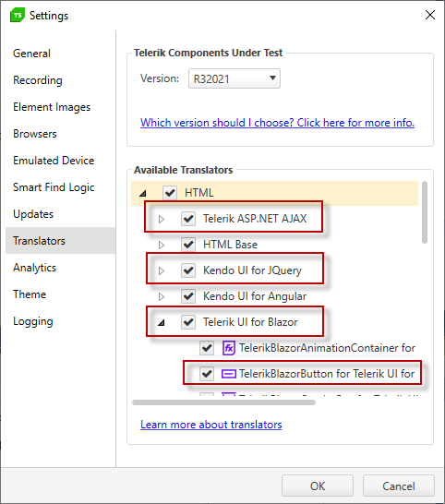Expand the Kendo UI for JQuery node
The width and height of the screenshot is (445, 504).
(162, 271)
